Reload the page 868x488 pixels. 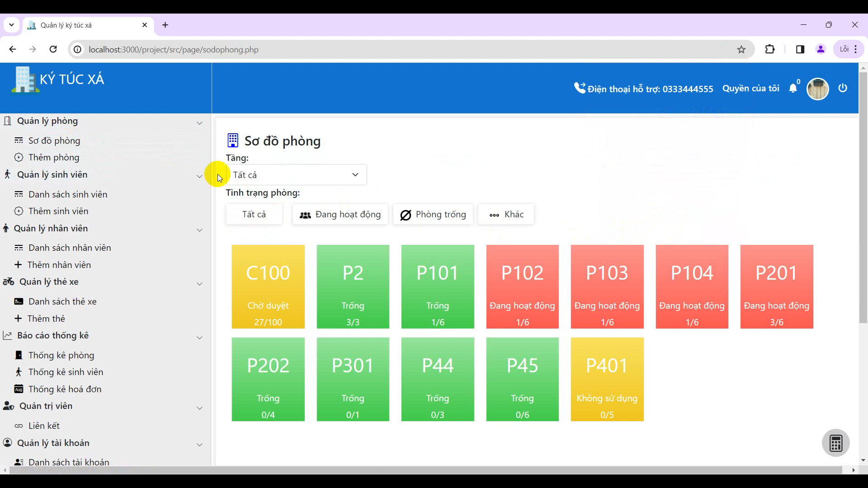(53, 50)
